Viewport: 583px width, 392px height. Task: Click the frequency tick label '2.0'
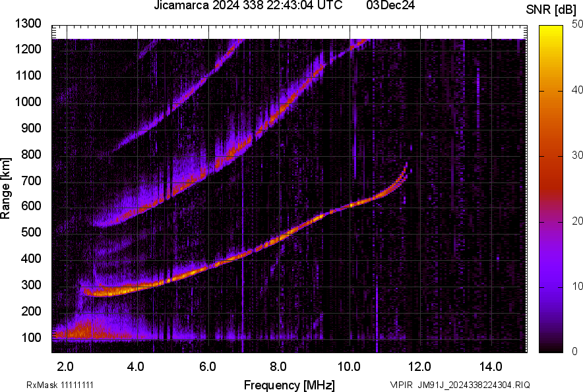pos(65,367)
